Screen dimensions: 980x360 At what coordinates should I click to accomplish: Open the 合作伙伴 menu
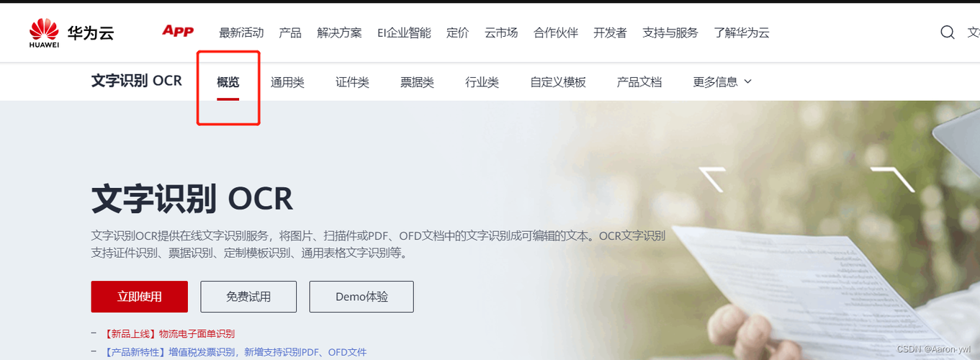[x=556, y=33]
